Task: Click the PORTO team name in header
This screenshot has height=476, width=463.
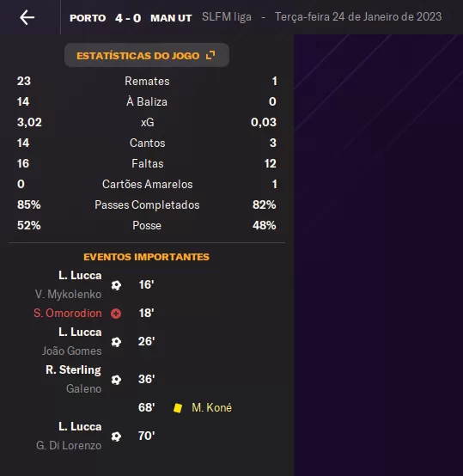Action: pyautogui.click(x=88, y=18)
